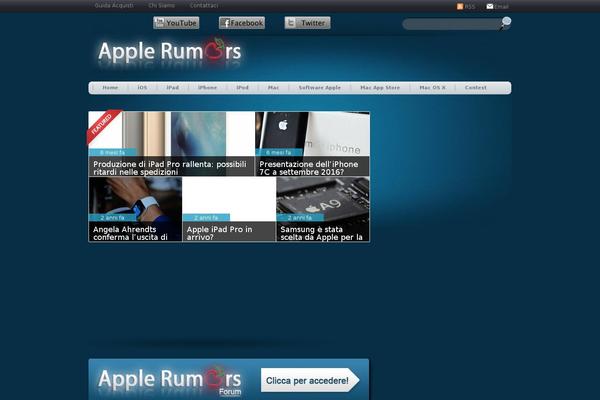Click the Apple Rumors header logo

tap(170, 52)
